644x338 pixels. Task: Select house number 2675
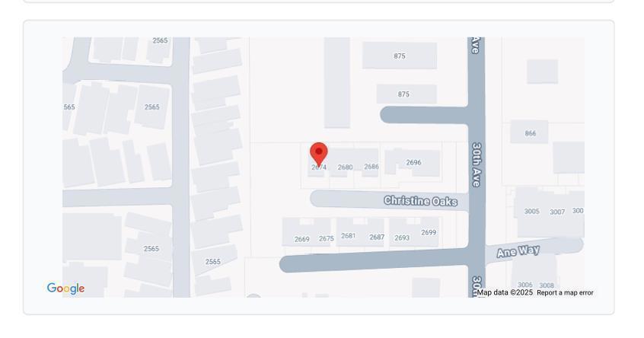[x=327, y=238]
